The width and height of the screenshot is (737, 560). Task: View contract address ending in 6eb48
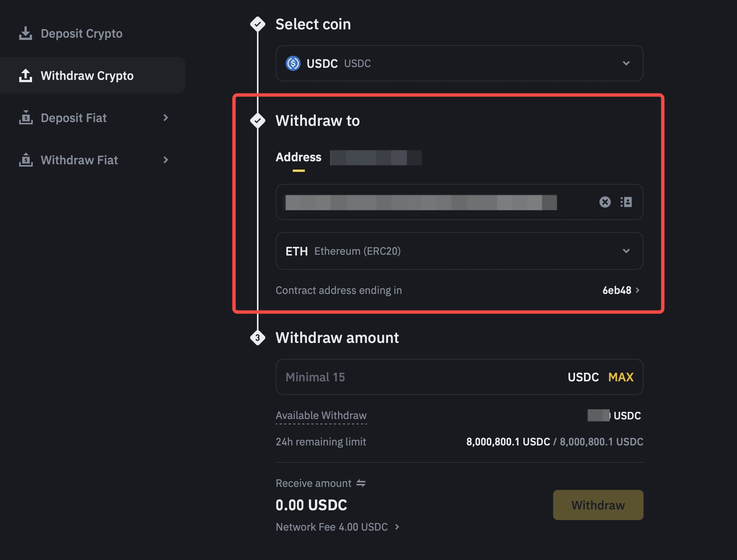621,290
